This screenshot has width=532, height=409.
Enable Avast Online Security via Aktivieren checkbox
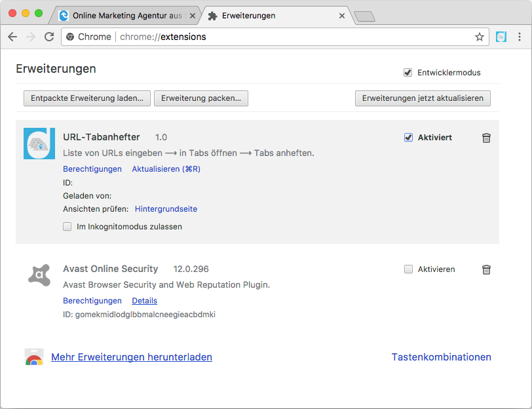408,269
